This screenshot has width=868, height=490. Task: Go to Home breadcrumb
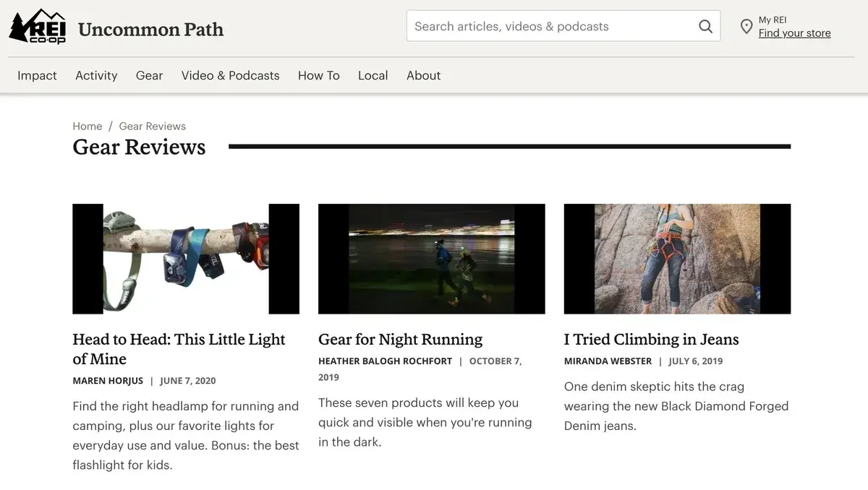[87, 126]
